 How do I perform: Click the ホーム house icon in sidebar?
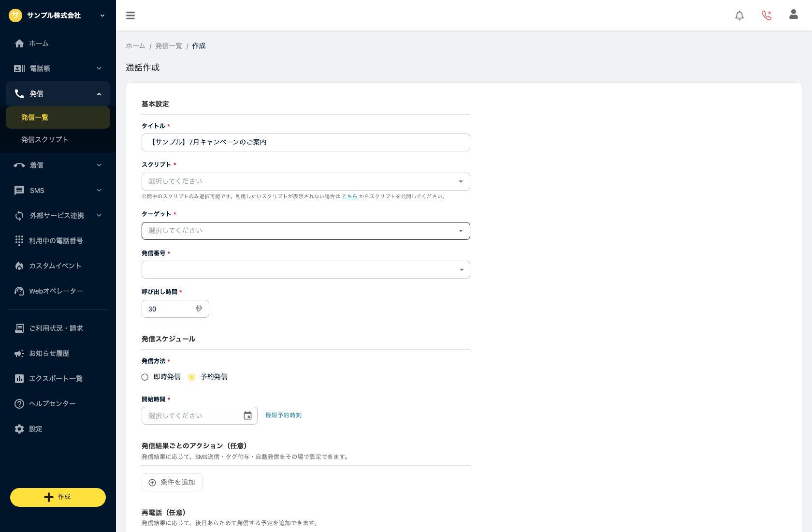coord(19,44)
